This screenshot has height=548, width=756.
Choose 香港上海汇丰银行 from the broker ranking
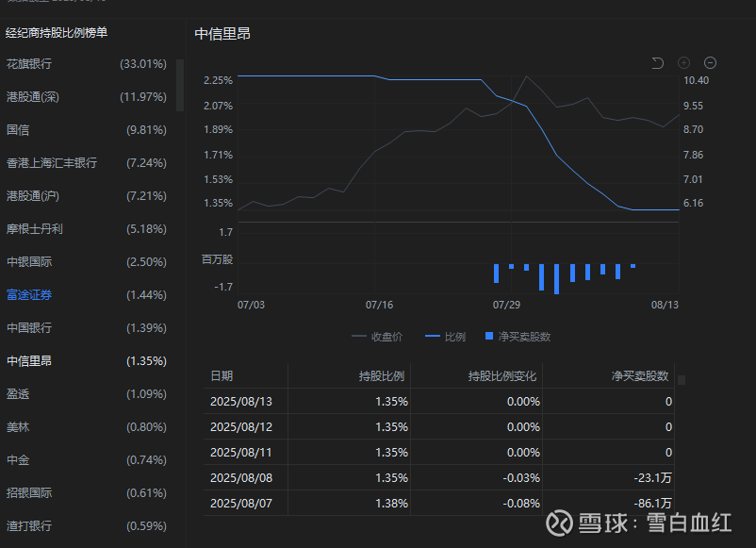87,163
